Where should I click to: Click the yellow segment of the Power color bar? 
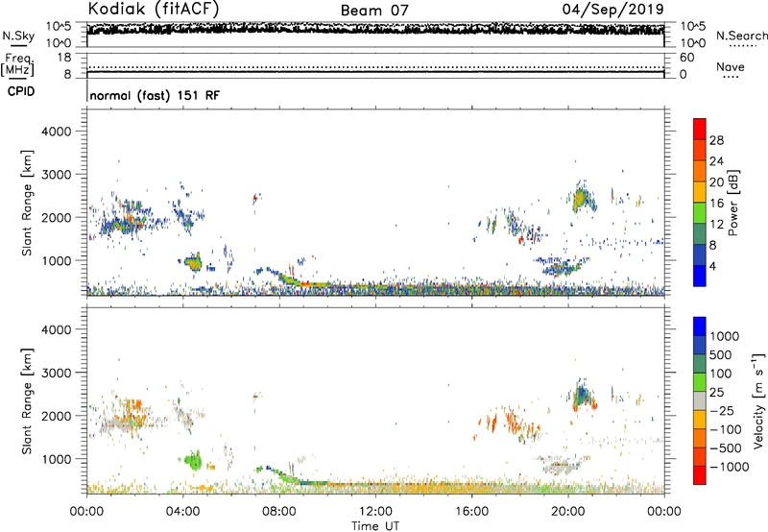point(700,192)
